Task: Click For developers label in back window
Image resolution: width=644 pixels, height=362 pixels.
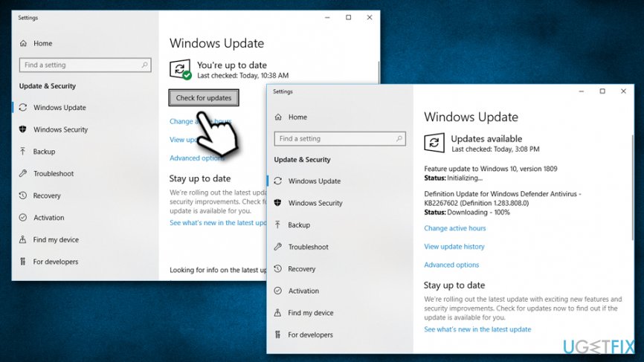Action: pyautogui.click(x=56, y=262)
